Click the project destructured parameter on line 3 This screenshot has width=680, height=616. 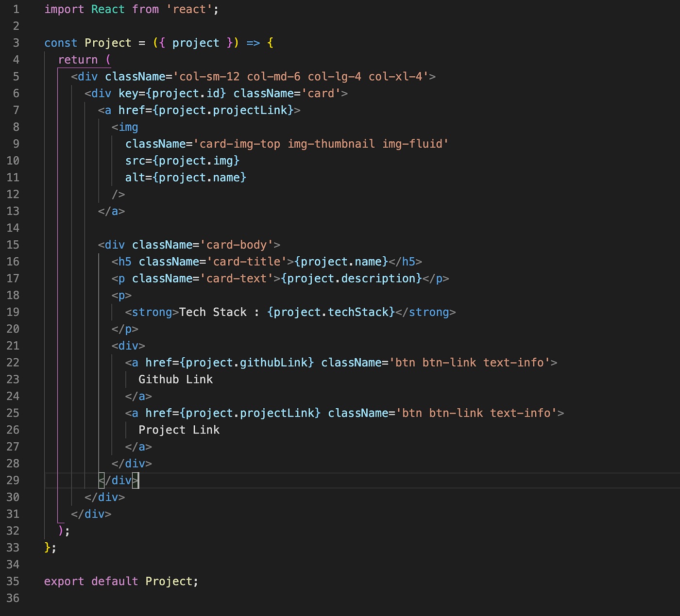pyautogui.click(x=195, y=43)
